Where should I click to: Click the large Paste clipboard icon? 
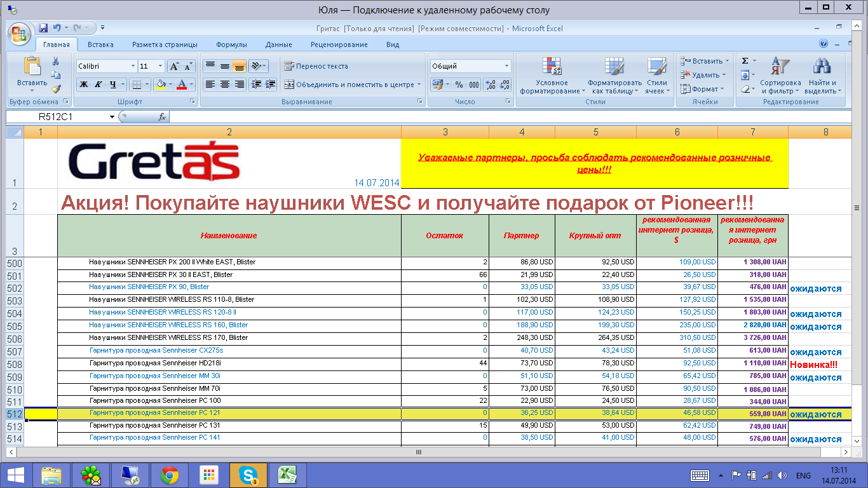32,67
